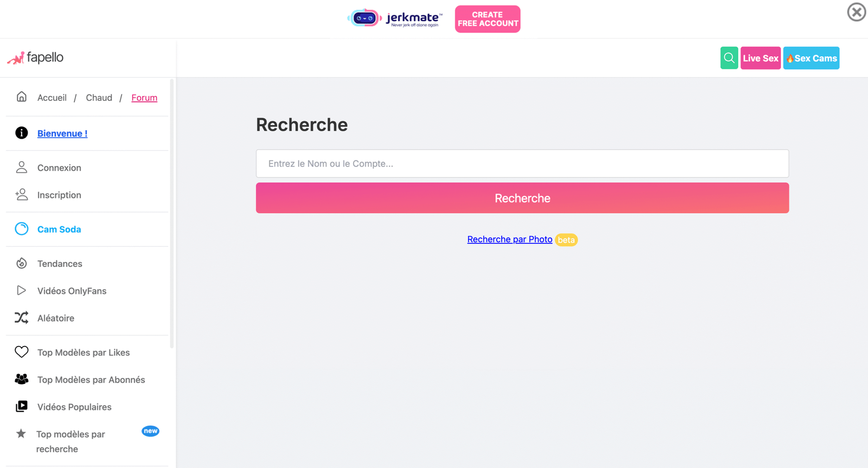Image resolution: width=868 pixels, height=468 pixels.
Task: Open the Recherche par Photo link
Action: pyautogui.click(x=509, y=239)
